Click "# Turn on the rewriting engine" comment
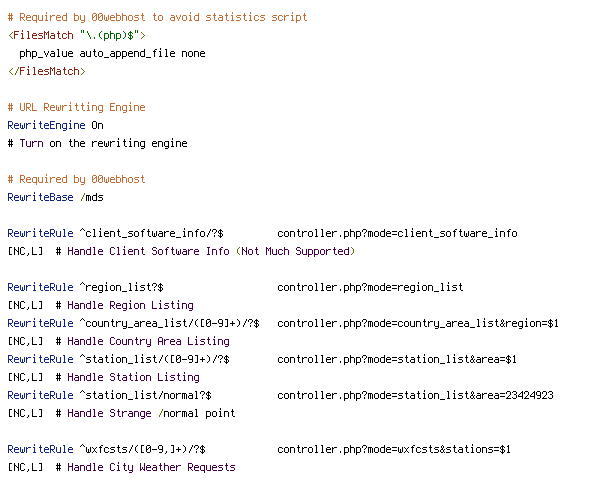This screenshot has height=484, width=600. click(98, 143)
